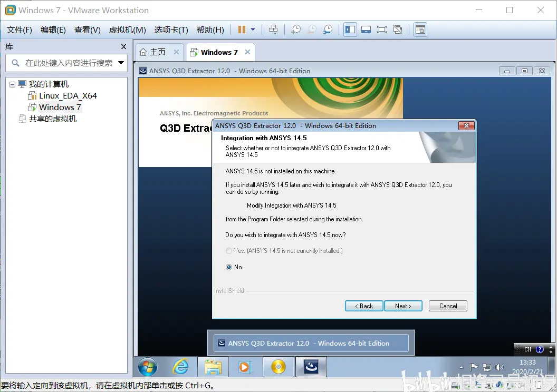The image size is (557, 392).
Task: Click the VMware pause virtual machine icon
Action: (242, 30)
